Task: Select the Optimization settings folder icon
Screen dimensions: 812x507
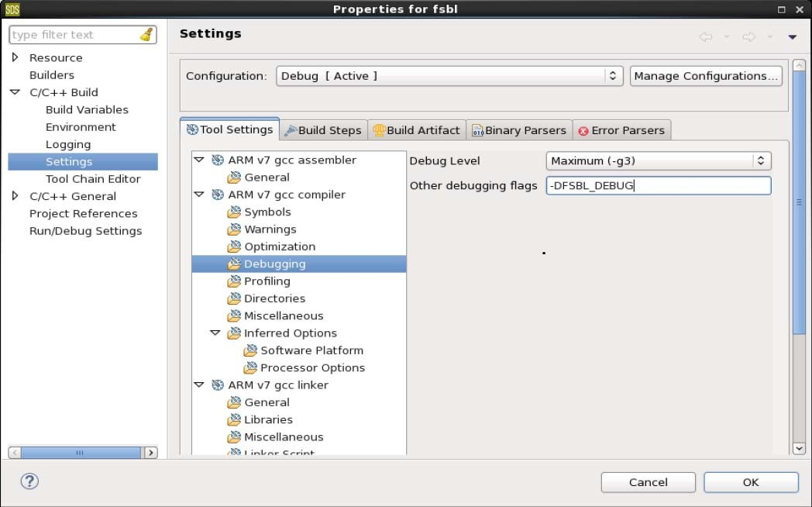Action: pos(234,247)
